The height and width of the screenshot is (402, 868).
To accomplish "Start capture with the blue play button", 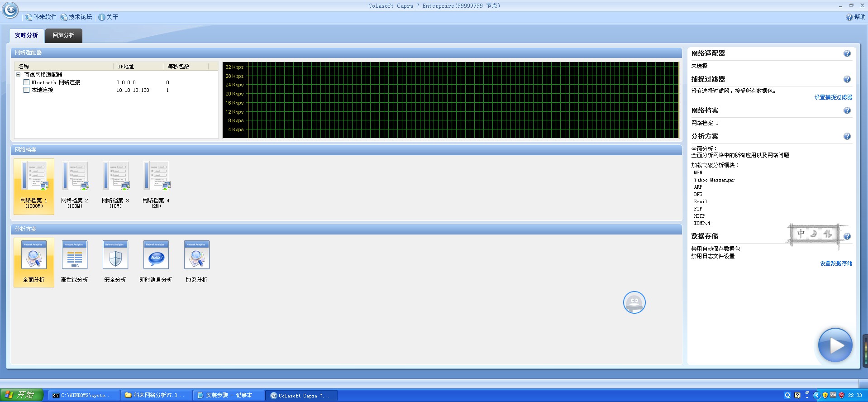I will [x=835, y=345].
